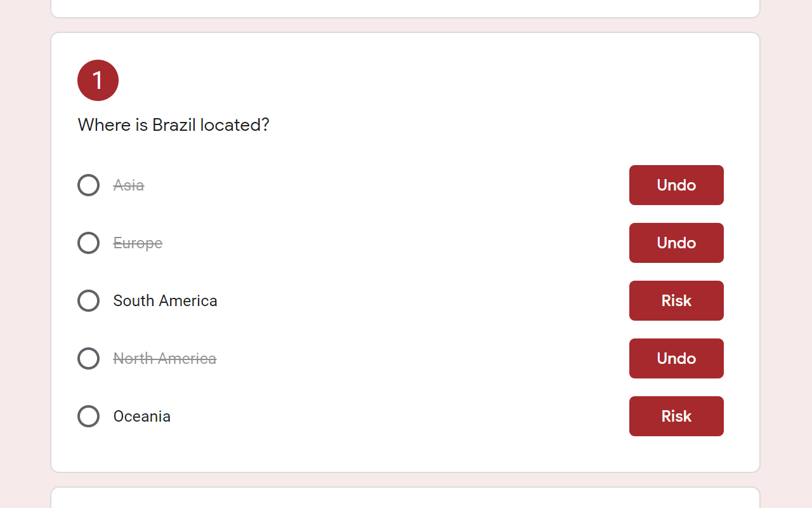Select the Asia radio button
812x508 pixels.
tap(88, 185)
